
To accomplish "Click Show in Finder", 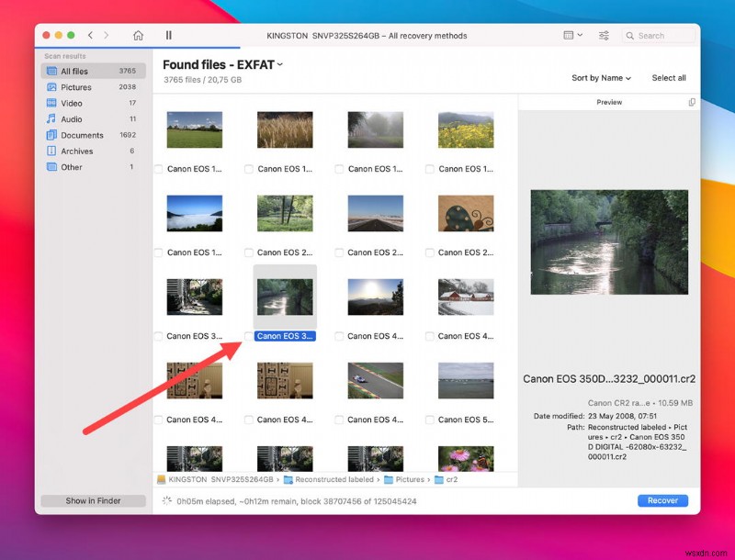I will 92,500.
